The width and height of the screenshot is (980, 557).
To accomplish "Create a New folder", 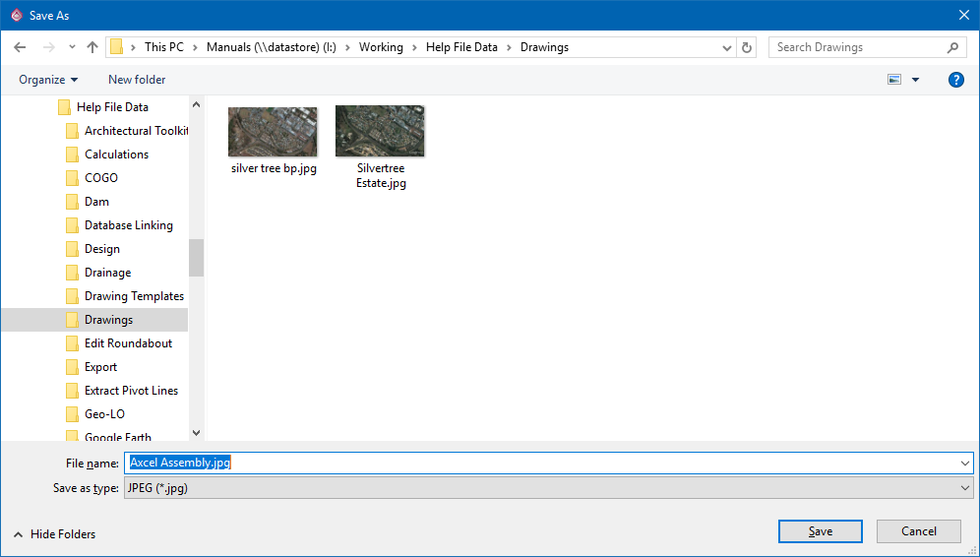I will (x=137, y=80).
